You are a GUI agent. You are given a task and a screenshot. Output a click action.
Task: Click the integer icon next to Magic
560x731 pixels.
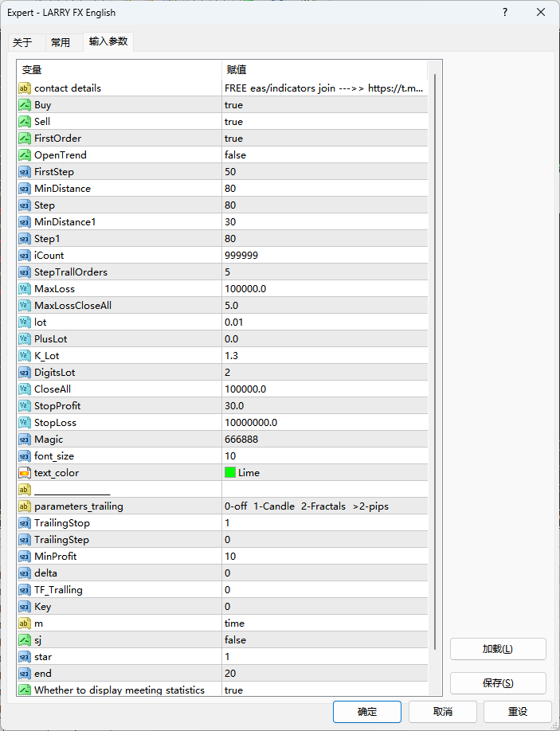coord(25,440)
